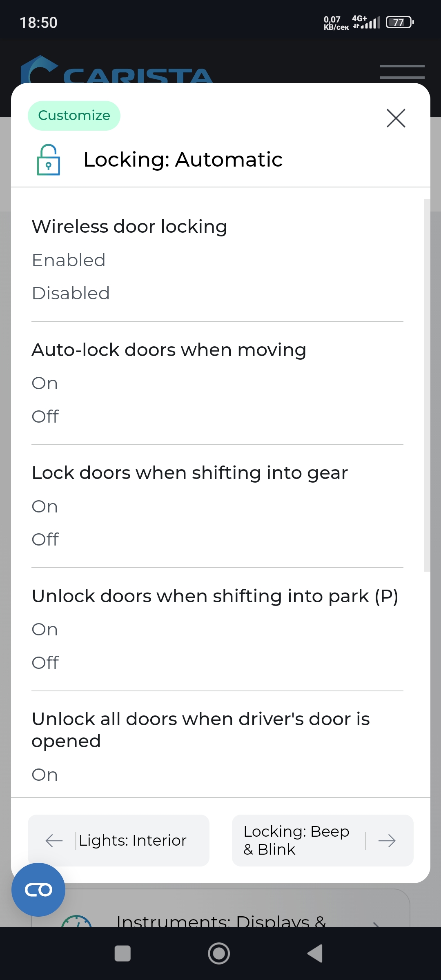441x980 pixels.
Task: Go to Locking: Beep & Blink section
Action: pyautogui.click(x=296, y=840)
